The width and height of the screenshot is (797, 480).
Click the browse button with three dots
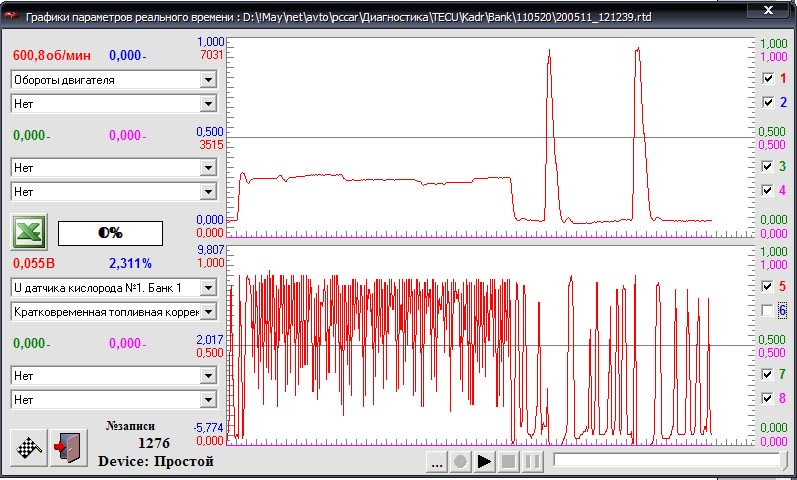[x=436, y=462]
